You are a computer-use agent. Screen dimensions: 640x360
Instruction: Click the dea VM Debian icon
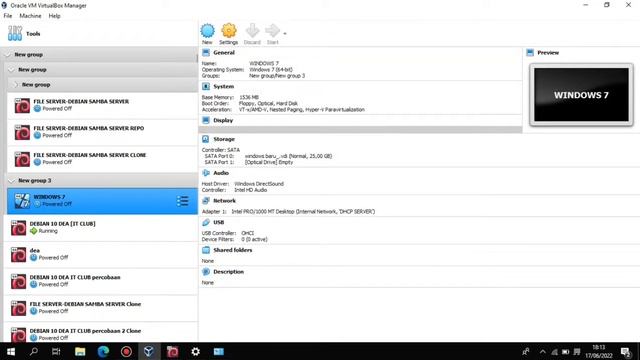(x=18, y=255)
